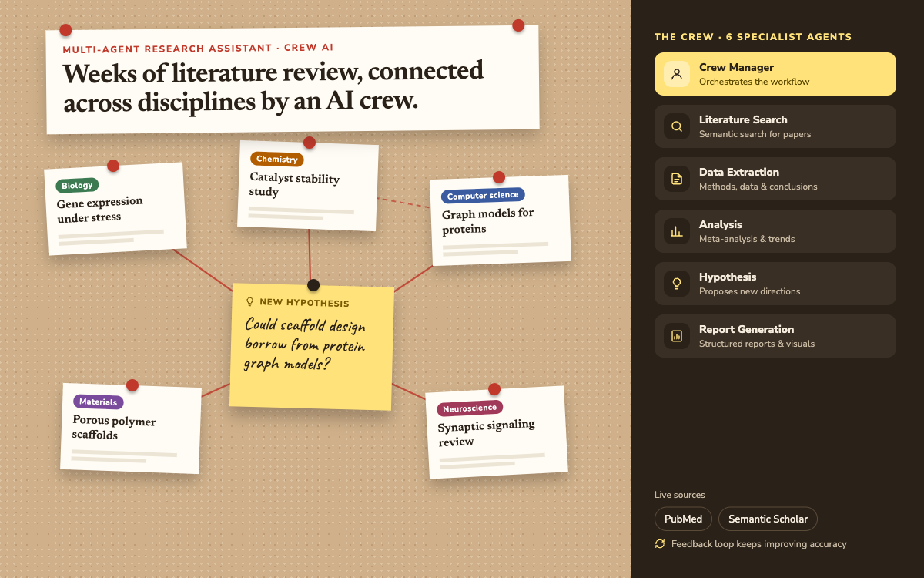The height and width of the screenshot is (578, 924).
Task: Select the Report Generation agent title
Action: click(x=746, y=329)
